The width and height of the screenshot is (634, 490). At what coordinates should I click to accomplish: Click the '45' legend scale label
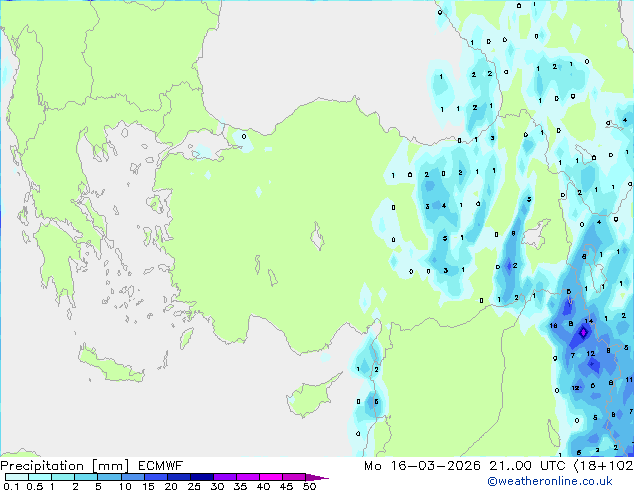click(x=286, y=486)
